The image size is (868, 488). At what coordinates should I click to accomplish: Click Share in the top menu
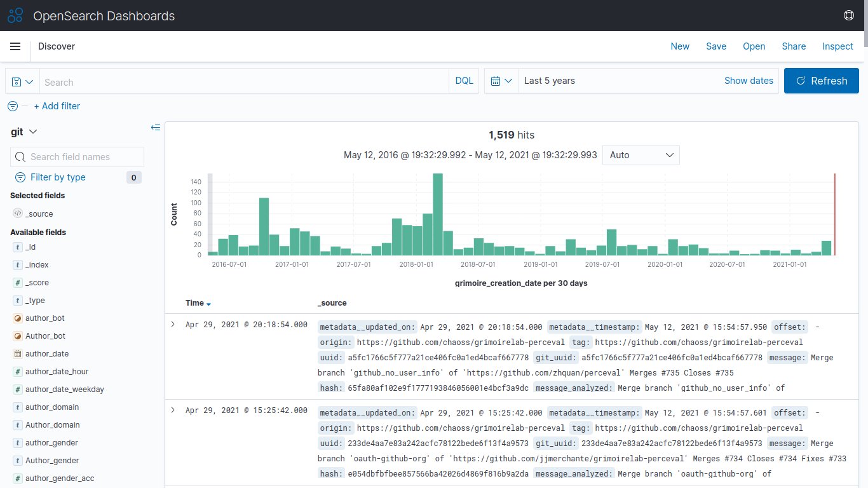(794, 46)
